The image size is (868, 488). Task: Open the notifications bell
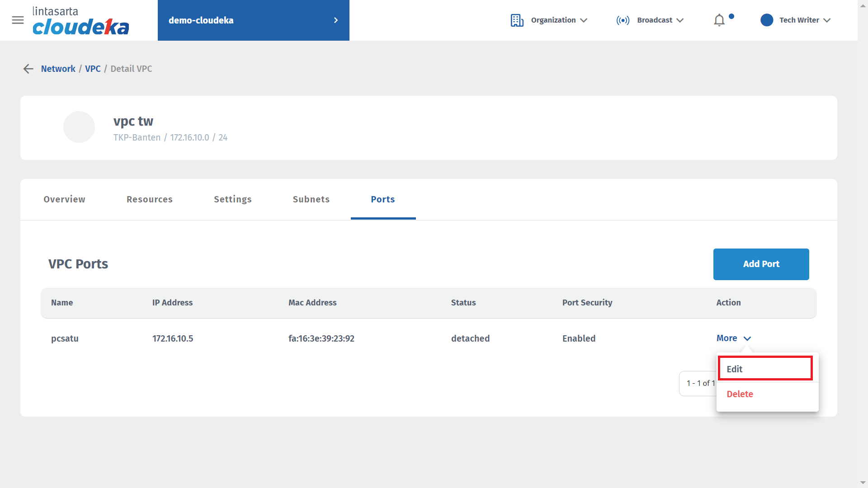pyautogui.click(x=719, y=20)
